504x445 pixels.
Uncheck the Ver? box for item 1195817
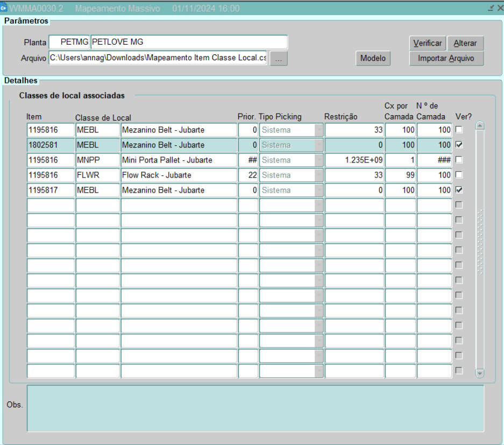(459, 190)
